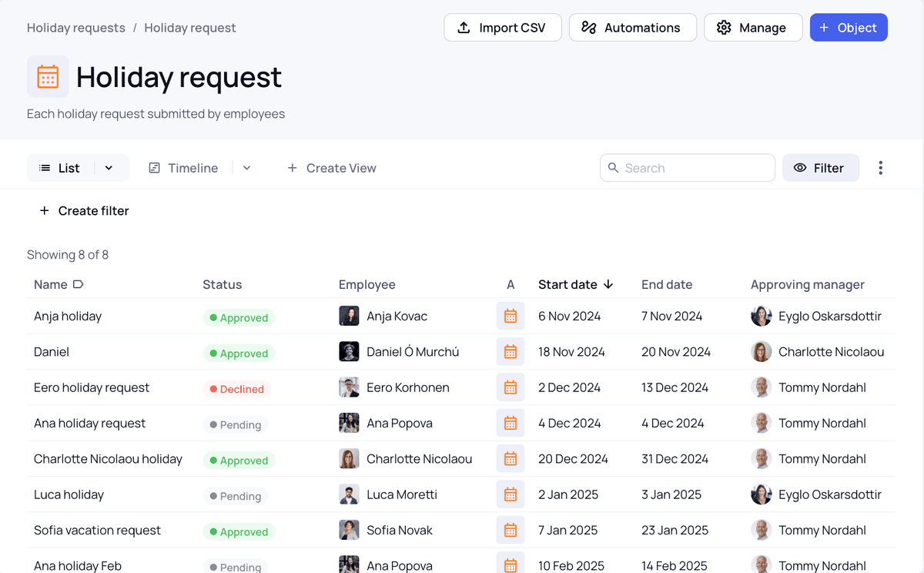Click end date 23 Jan 2025
924x573 pixels.
(675, 530)
